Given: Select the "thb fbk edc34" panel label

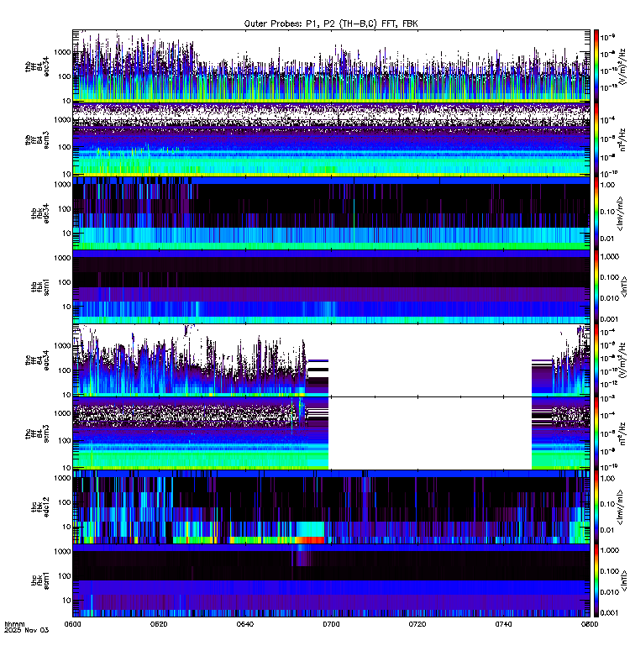Looking at the screenshot, I should tap(40, 213).
